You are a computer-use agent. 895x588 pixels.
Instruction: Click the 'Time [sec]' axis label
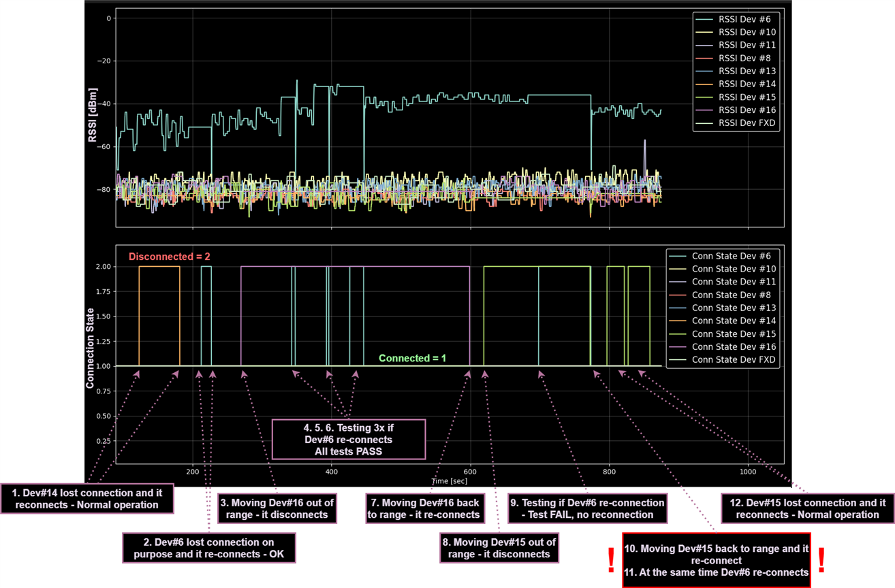[x=449, y=481]
